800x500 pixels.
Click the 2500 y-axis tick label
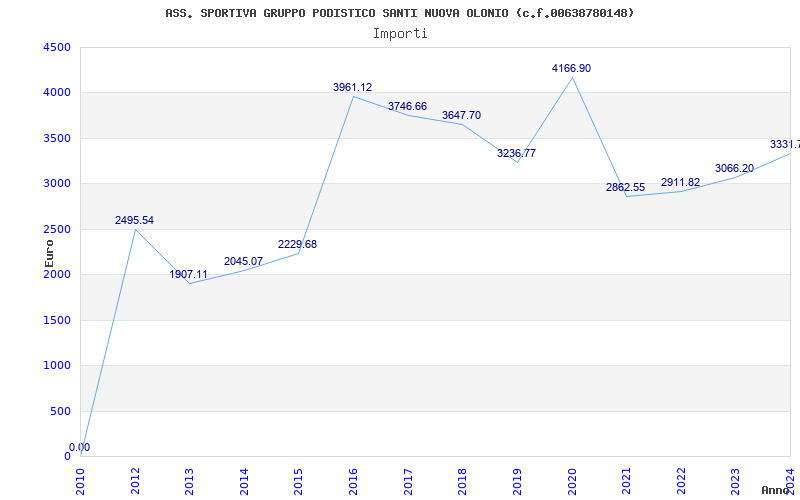(x=57, y=230)
